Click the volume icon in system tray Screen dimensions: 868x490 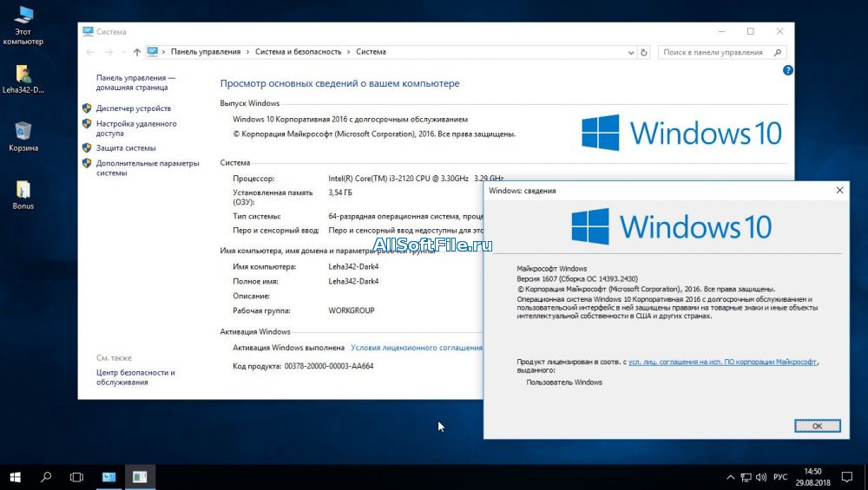coord(760,476)
